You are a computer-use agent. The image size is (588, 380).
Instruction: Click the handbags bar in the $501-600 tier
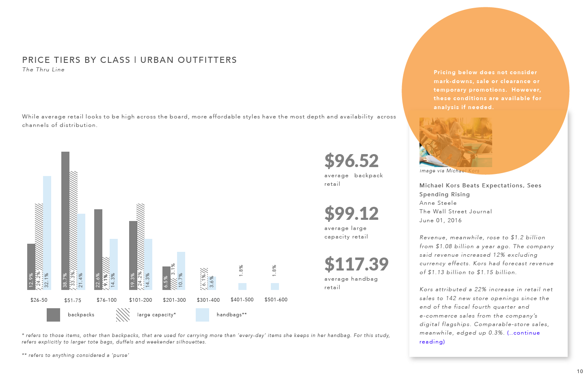(x=275, y=286)
